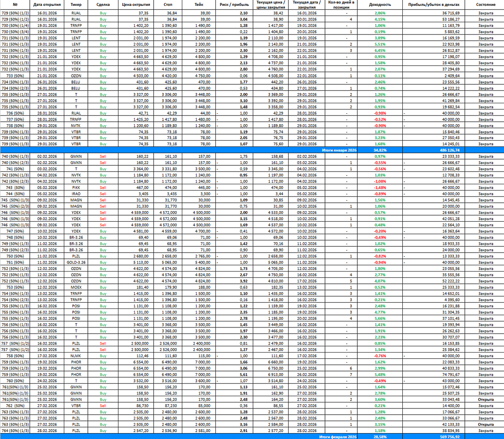The height and width of the screenshot is (439, 504).
Task: Select the PIKK ticker cell
Action: 76,188
